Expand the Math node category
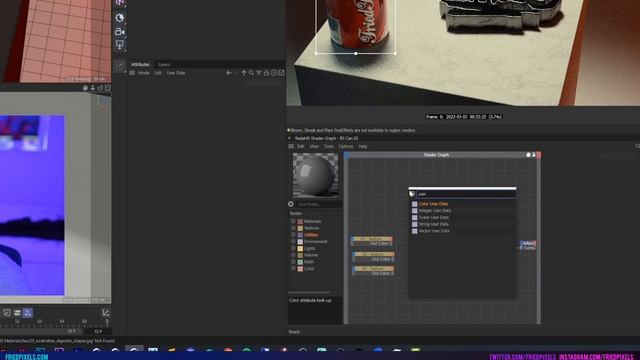Screen dimensions: 640x360 coord(293,262)
